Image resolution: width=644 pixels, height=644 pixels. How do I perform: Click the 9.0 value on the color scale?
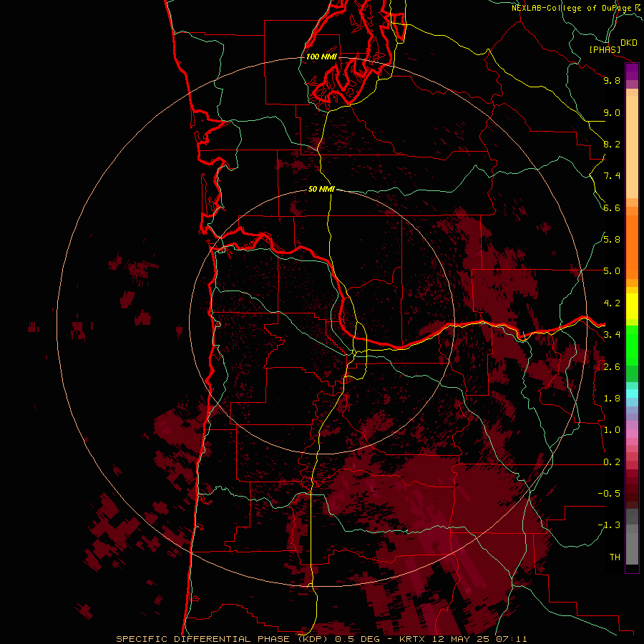pyautogui.click(x=612, y=112)
